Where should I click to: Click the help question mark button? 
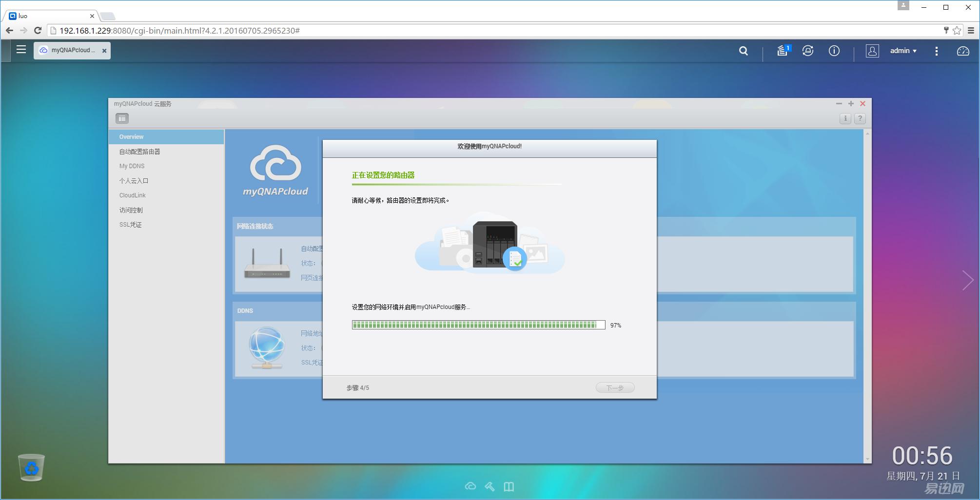click(x=860, y=118)
